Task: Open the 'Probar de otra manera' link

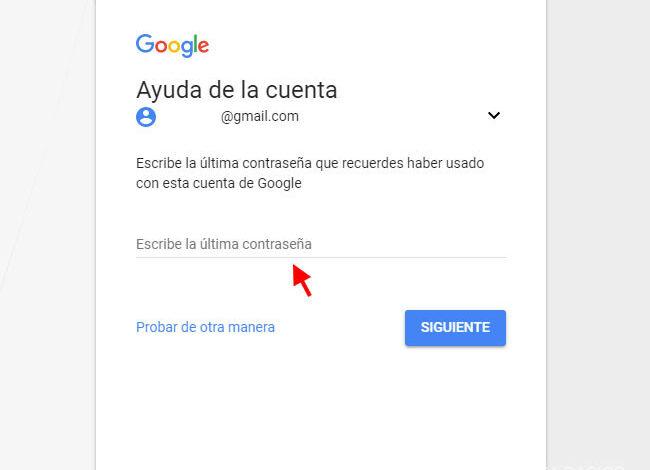Action: [205, 327]
